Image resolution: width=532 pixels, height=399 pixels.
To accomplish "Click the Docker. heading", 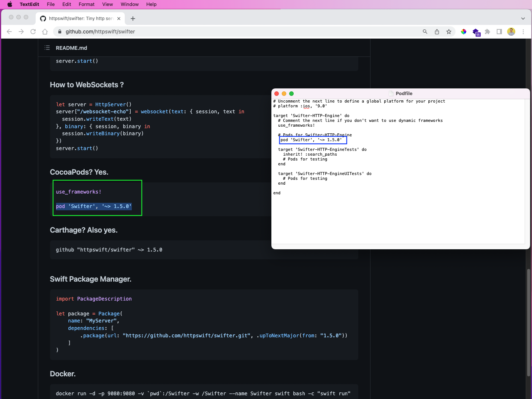I will click(63, 374).
